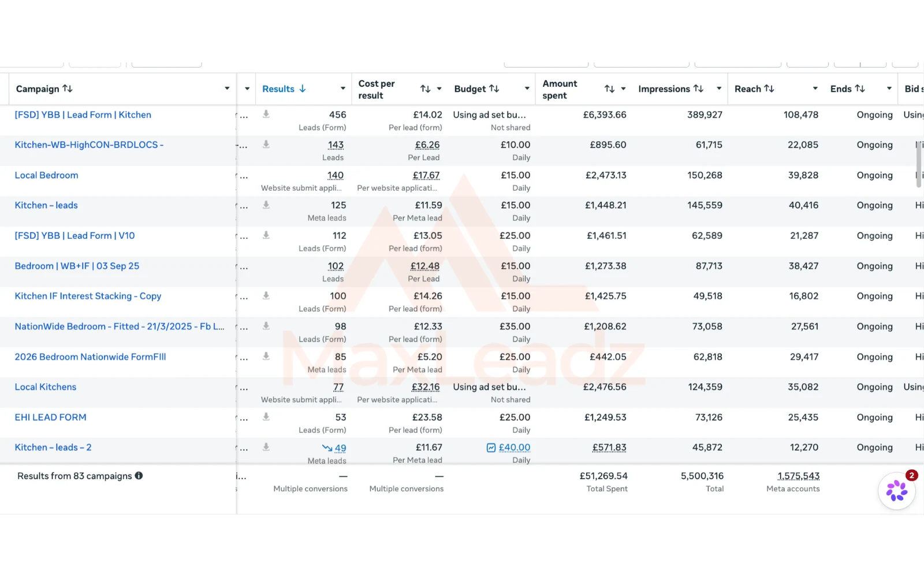Image resolution: width=924 pixels, height=578 pixels.
Task: Click the 143 leads result value
Action: 336,144
